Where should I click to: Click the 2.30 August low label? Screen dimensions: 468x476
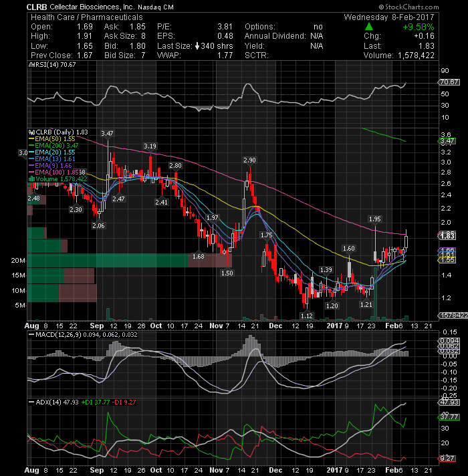tap(76, 209)
